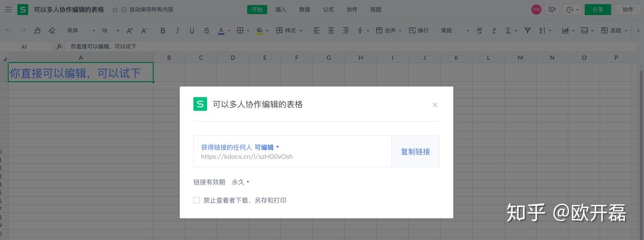Click the fx function icon
The image size is (644, 240).
point(59,47)
